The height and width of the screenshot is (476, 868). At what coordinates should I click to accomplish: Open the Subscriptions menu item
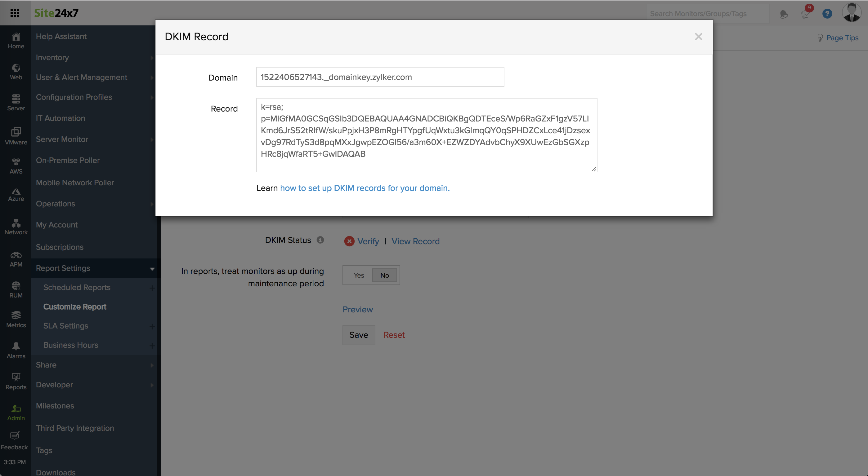tap(60, 247)
